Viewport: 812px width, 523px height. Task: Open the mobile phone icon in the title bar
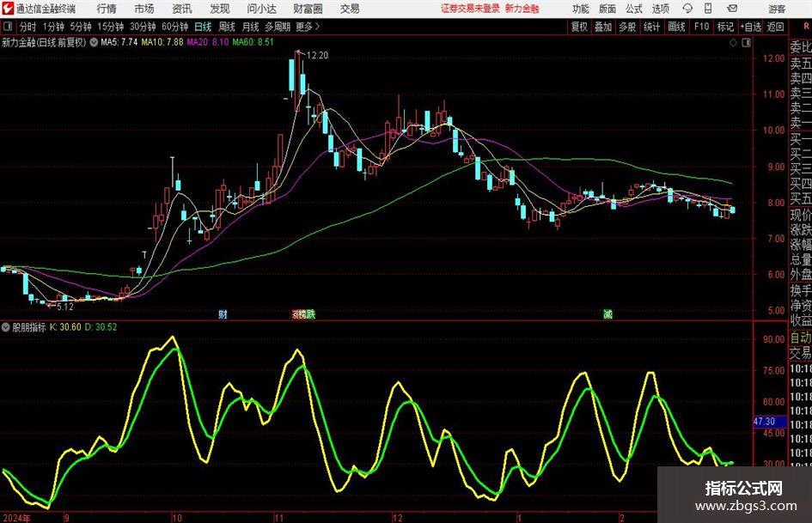click(x=708, y=9)
